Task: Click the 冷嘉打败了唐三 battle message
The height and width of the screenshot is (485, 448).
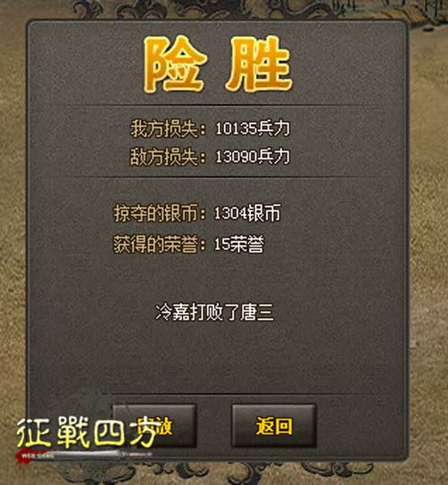Action: (214, 312)
